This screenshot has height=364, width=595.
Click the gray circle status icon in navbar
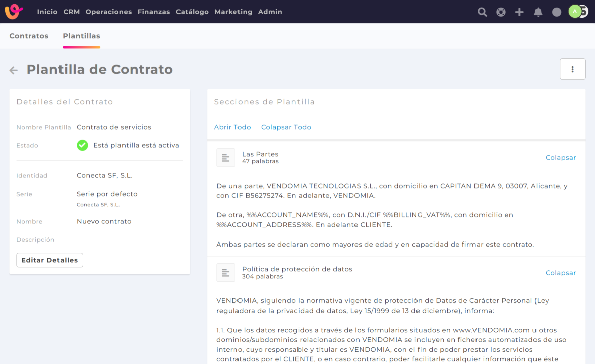[x=557, y=12]
